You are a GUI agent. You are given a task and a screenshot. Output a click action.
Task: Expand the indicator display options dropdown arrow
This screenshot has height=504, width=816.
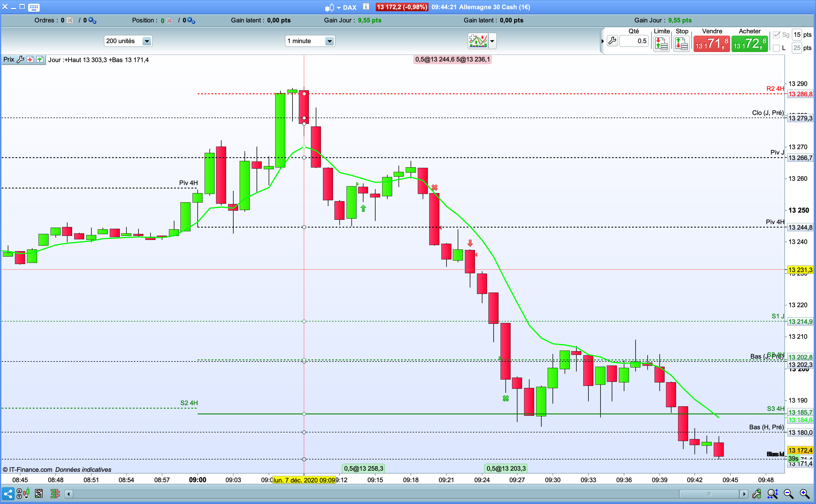[x=492, y=41]
